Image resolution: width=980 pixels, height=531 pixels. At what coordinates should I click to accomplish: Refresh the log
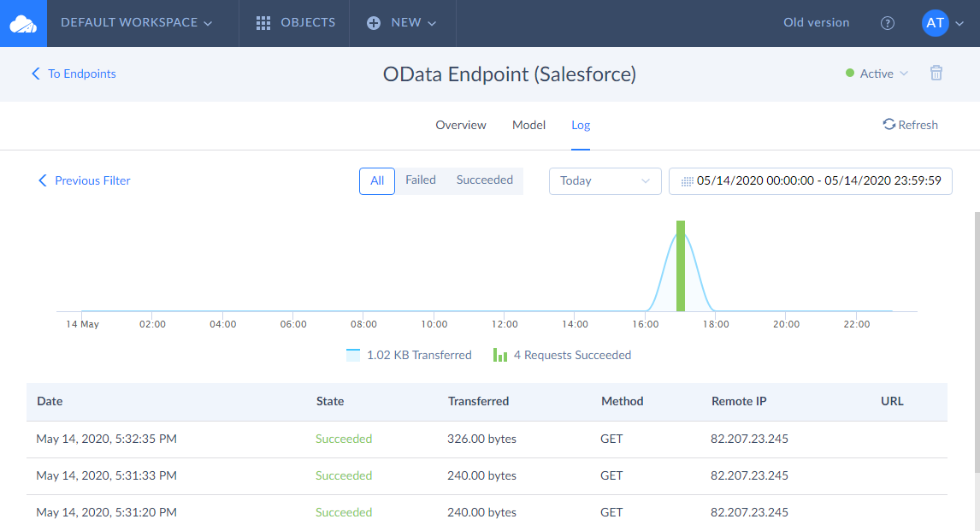coord(910,125)
